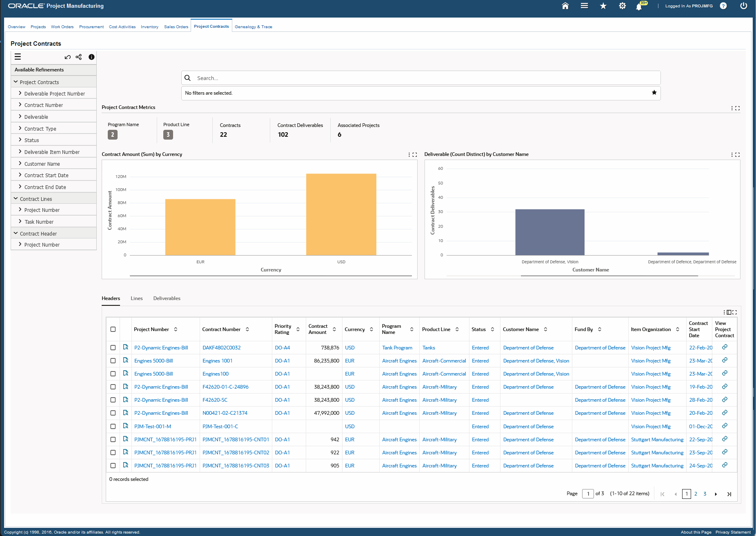Click the Search input field

tap(421, 78)
